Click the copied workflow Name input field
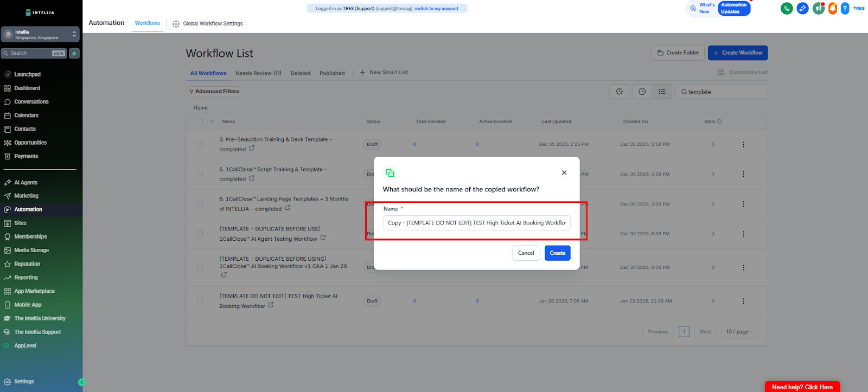868x392 pixels. (x=477, y=223)
